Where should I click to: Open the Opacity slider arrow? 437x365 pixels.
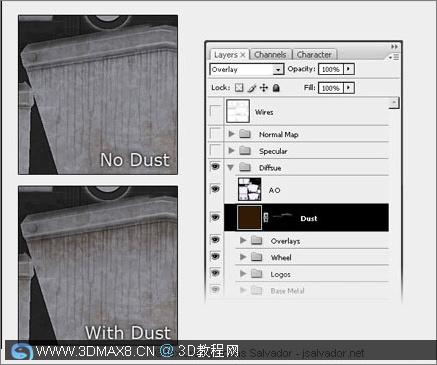click(348, 69)
